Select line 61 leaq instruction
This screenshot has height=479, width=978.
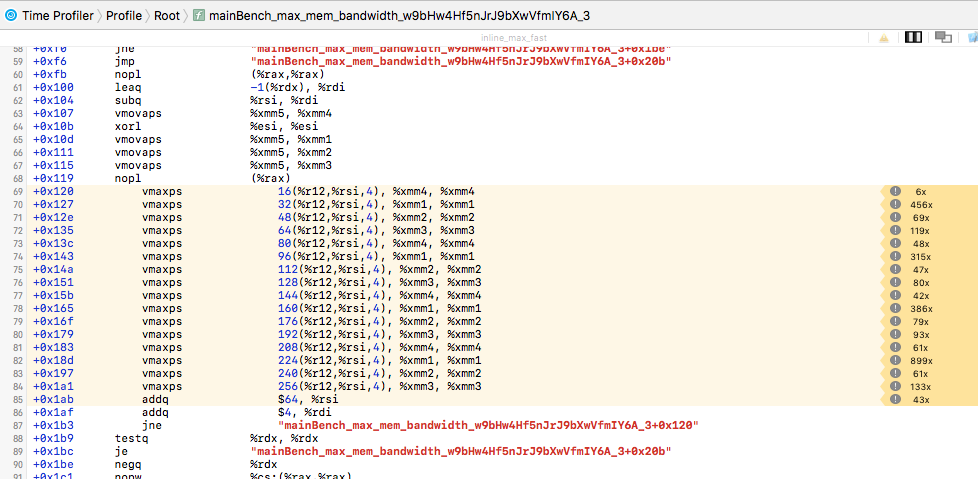(128, 88)
